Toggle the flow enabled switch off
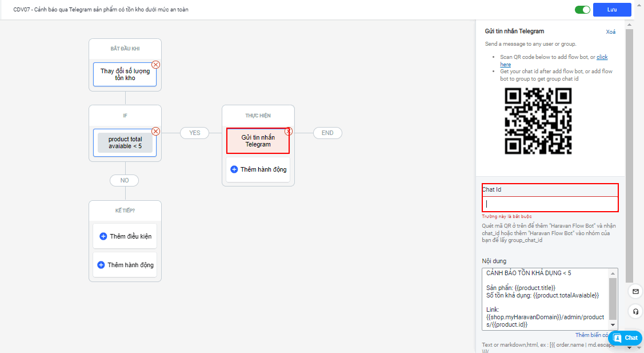This screenshot has width=644, height=353. pos(582,10)
